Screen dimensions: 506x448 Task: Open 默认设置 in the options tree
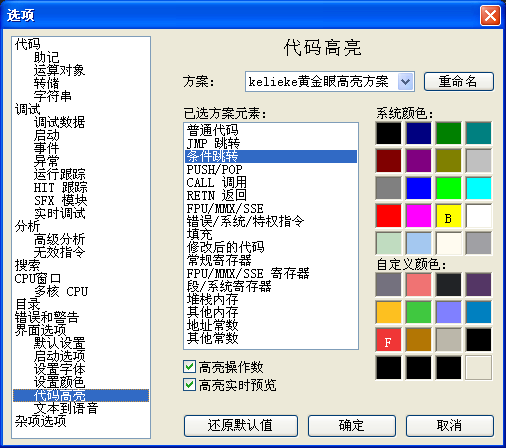coord(59,343)
